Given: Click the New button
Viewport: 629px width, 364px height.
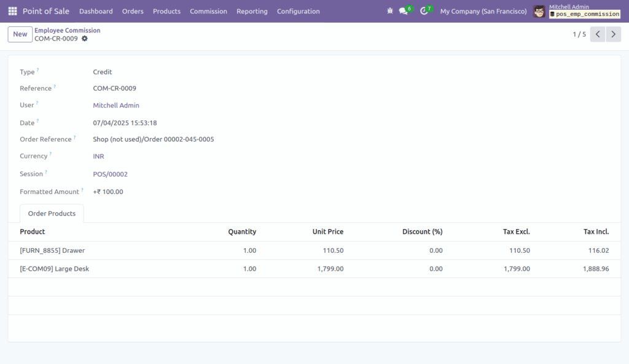Looking at the screenshot, I should coord(19,34).
